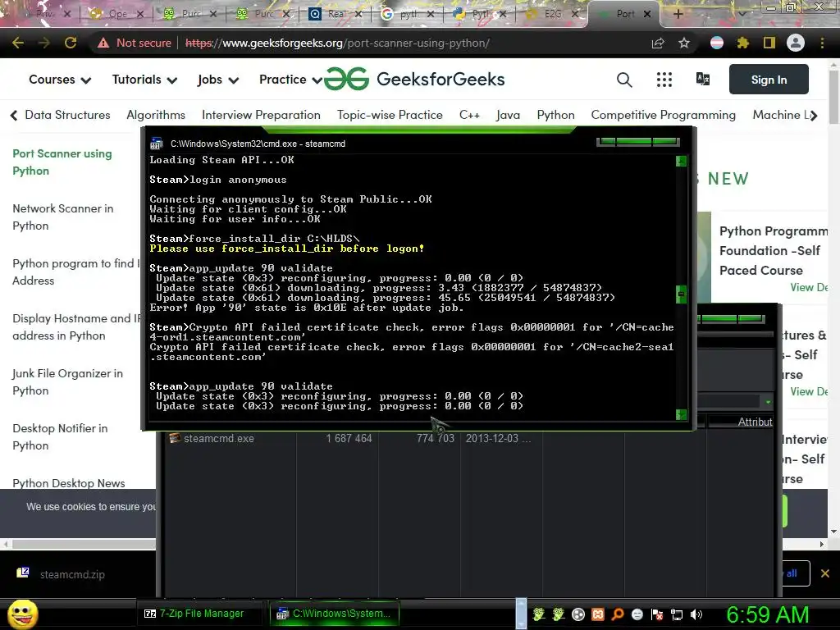Screen dimensions: 840x630
Task: Click the GeeksforGeeks search magnifier
Action: pyautogui.click(x=624, y=80)
